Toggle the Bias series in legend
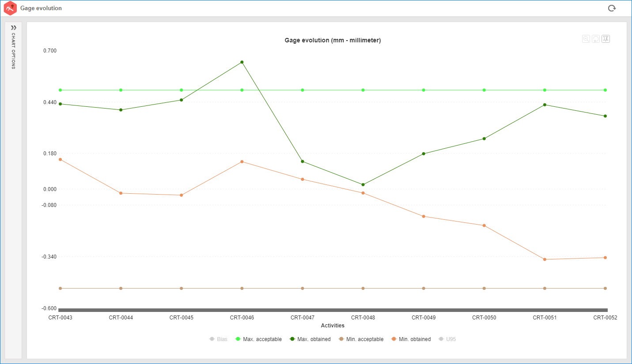Screen dimensions: 632x364 pyautogui.click(x=219, y=339)
